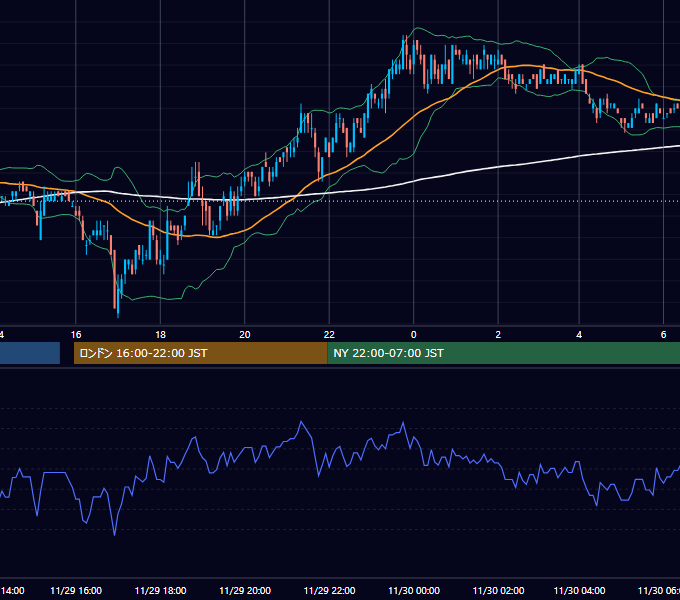Click the 18 hour axis label

tap(160, 335)
